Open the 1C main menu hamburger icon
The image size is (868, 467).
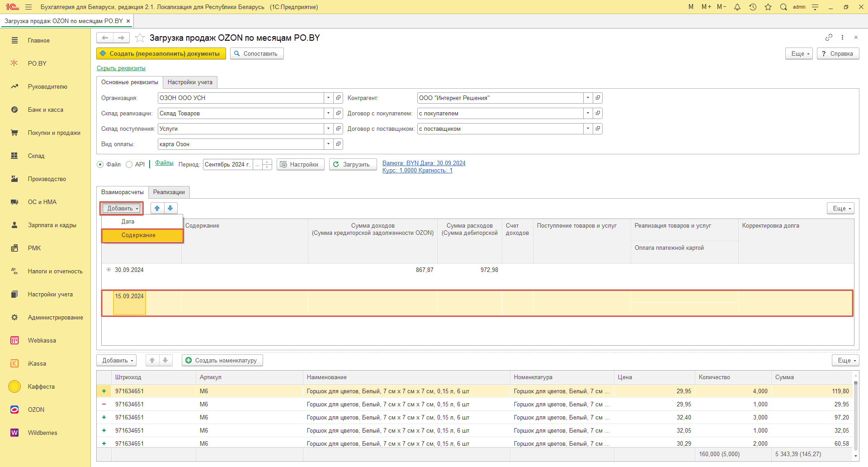[28, 7]
